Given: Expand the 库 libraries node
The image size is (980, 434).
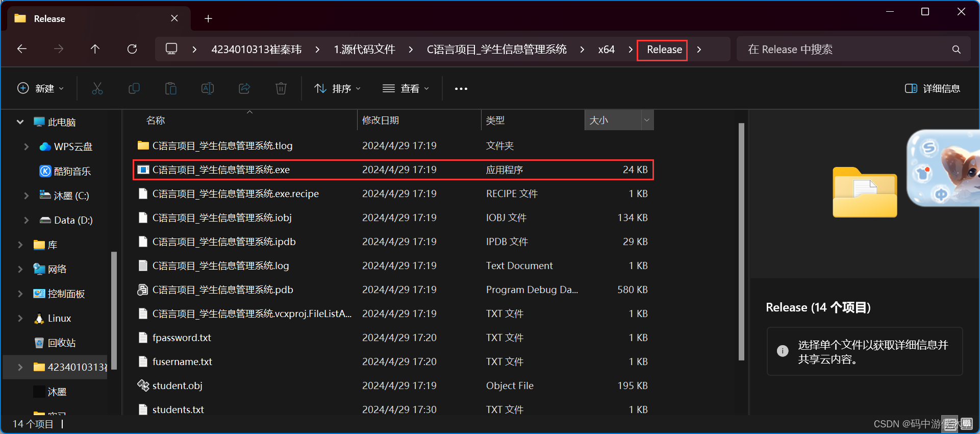Looking at the screenshot, I should (x=20, y=245).
